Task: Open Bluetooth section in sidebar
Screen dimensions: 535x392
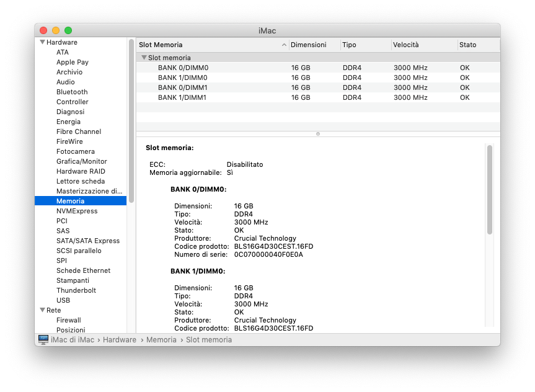Action: coord(72,92)
